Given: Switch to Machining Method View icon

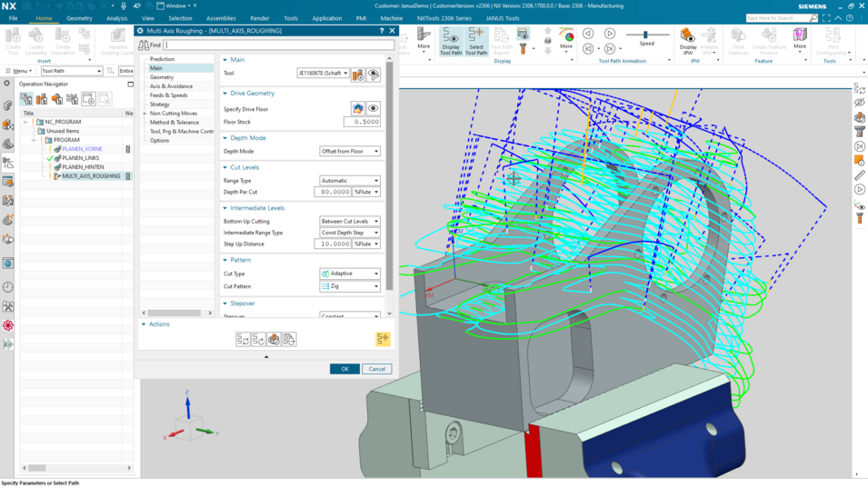Looking at the screenshot, I should [73, 99].
